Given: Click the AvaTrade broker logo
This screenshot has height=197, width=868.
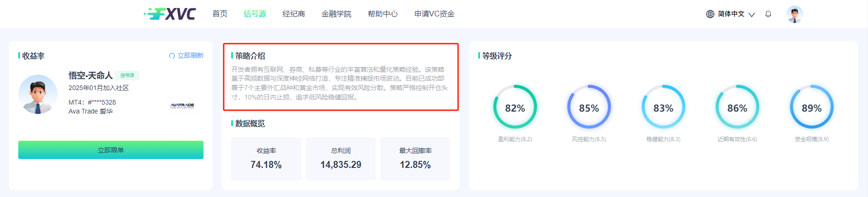Looking at the screenshot, I should pos(182,106).
